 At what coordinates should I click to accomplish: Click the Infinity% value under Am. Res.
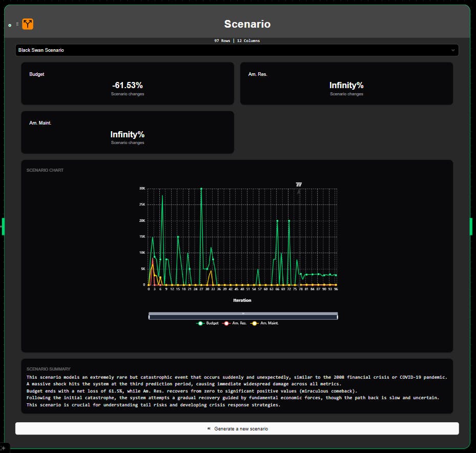coord(346,85)
